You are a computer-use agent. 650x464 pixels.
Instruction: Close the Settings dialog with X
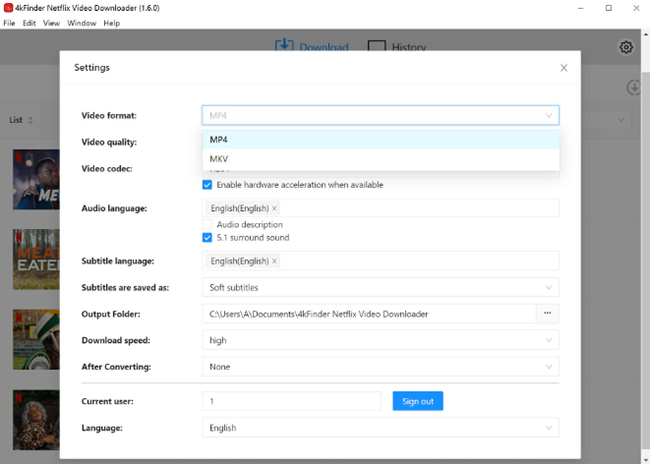coord(563,68)
